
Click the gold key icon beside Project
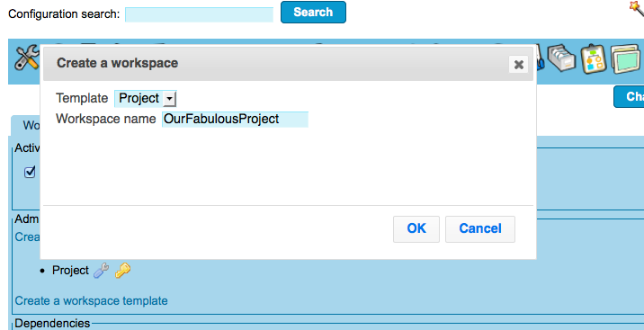[122, 271]
